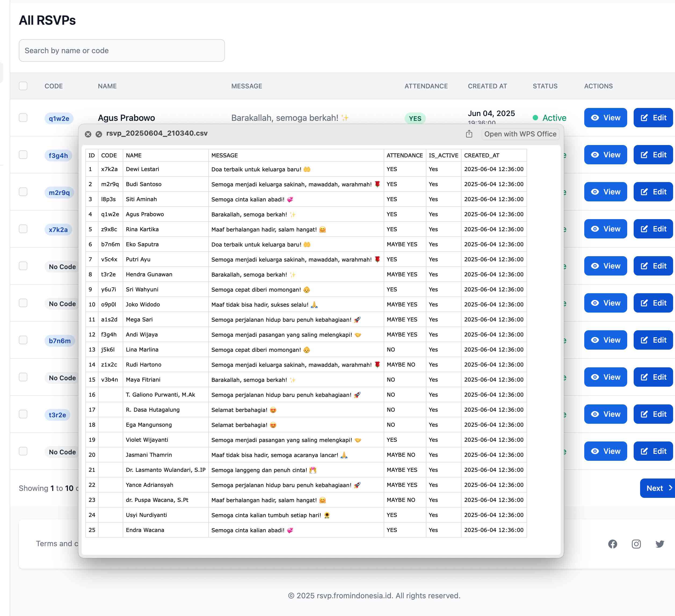
Task: Click the share icon in preview header
Action: point(469,134)
